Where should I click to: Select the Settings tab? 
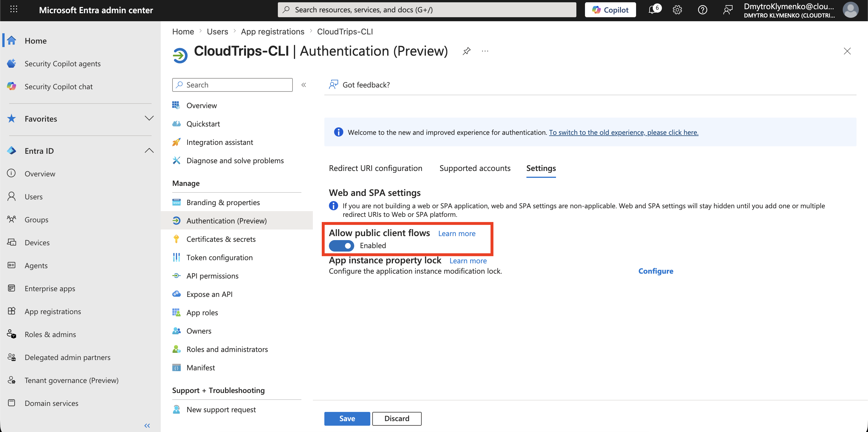(541, 168)
